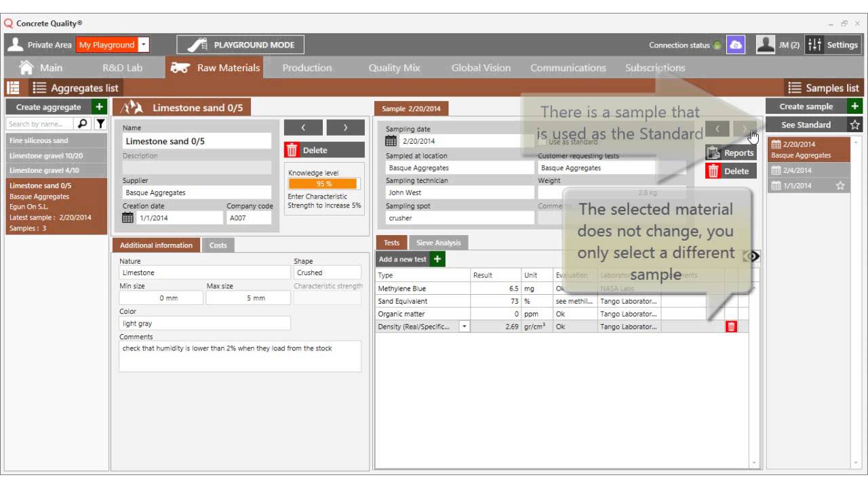Open the My Playground dropdown arrow

pyautogui.click(x=143, y=45)
